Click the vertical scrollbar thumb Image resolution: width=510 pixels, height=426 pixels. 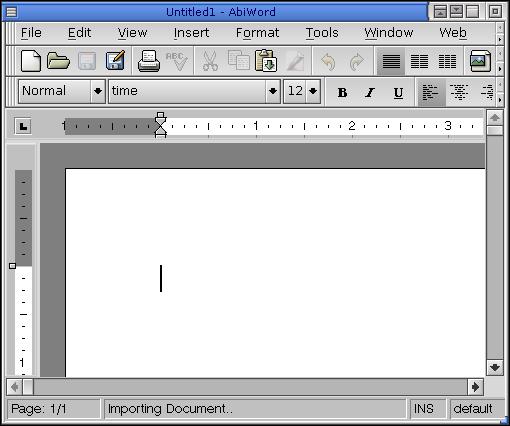[495, 130]
